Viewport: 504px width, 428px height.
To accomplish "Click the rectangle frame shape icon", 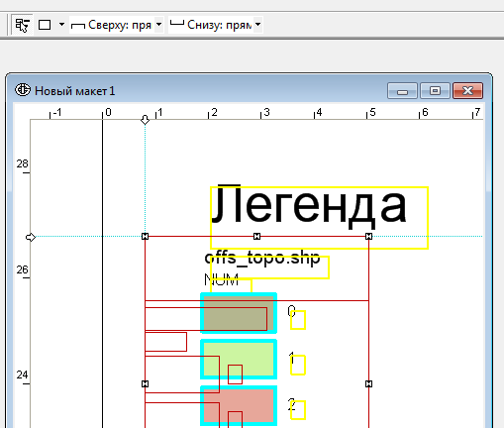I will tap(45, 25).
